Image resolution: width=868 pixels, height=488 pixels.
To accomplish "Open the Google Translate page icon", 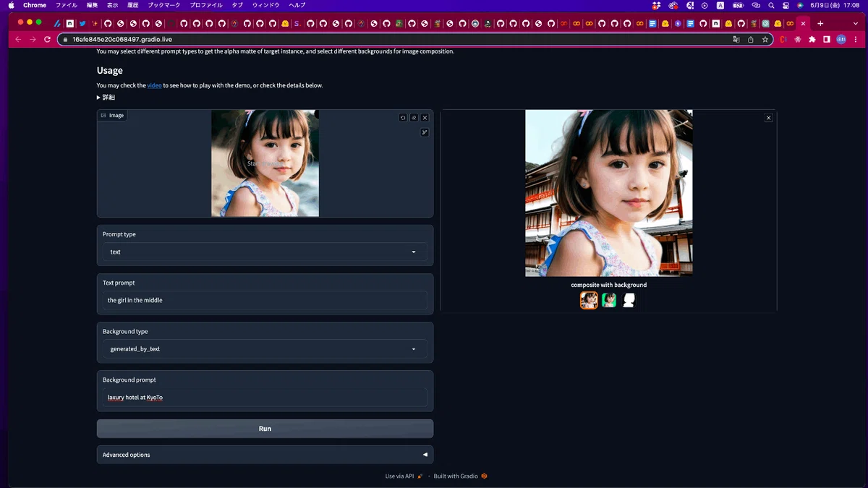I will pyautogui.click(x=736, y=39).
